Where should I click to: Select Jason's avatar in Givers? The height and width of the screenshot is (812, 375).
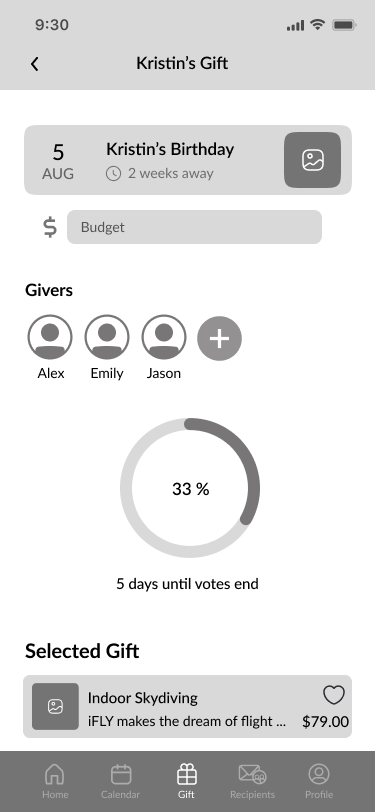(164, 337)
